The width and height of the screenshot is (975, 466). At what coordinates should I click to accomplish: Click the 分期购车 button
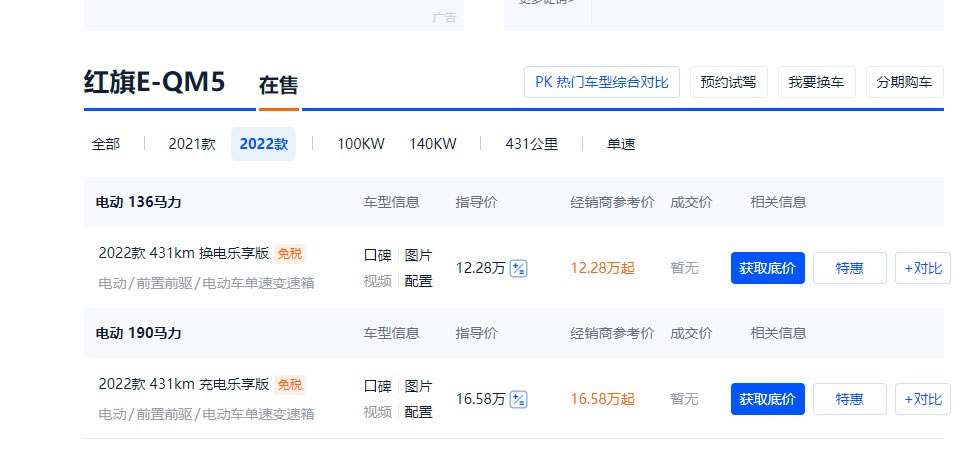click(x=905, y=82)
